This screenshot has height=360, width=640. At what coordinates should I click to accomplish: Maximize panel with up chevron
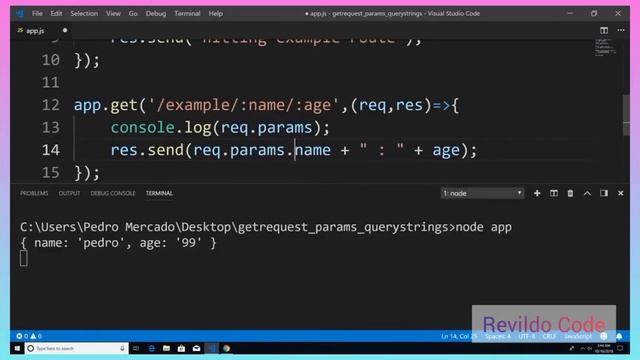click(x=587, y=193)
